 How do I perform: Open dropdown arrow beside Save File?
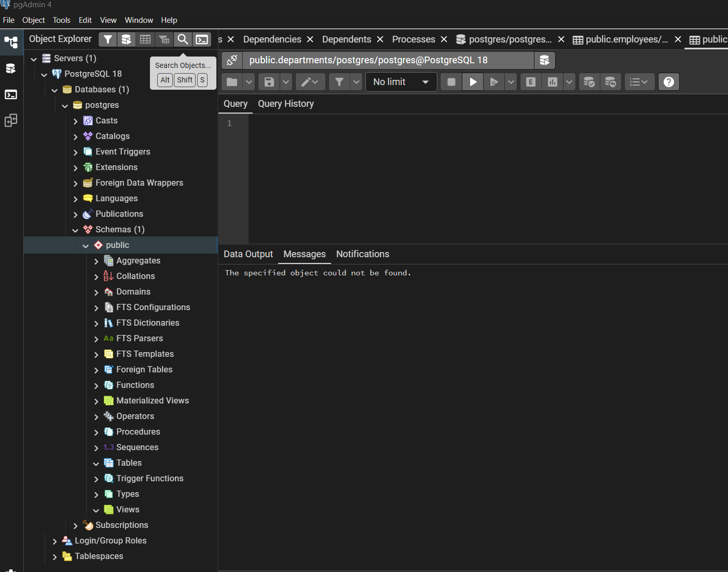(286, 82)
